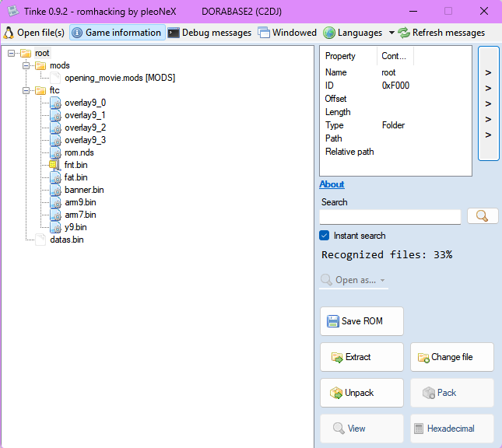This screenshot has width=502, height=448.
Task: Select the ID value 0xF000
Action: (x=395, y=86)
